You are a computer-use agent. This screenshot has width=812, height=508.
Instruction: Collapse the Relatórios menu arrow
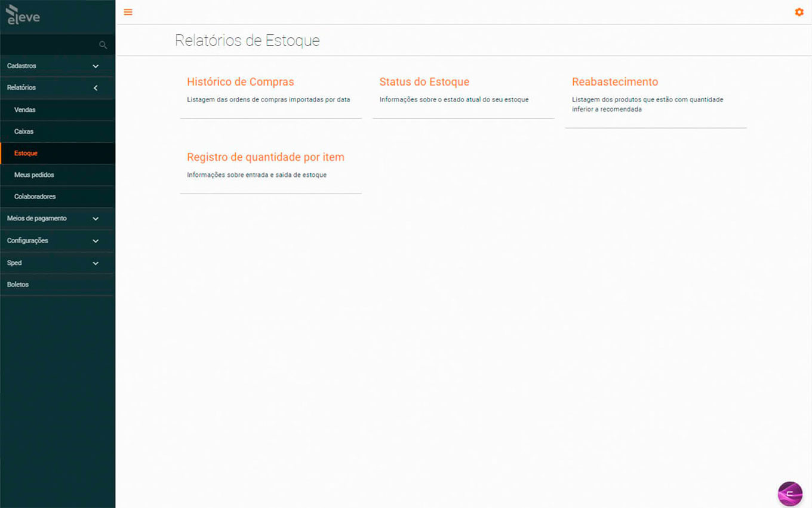click(96, 88)
